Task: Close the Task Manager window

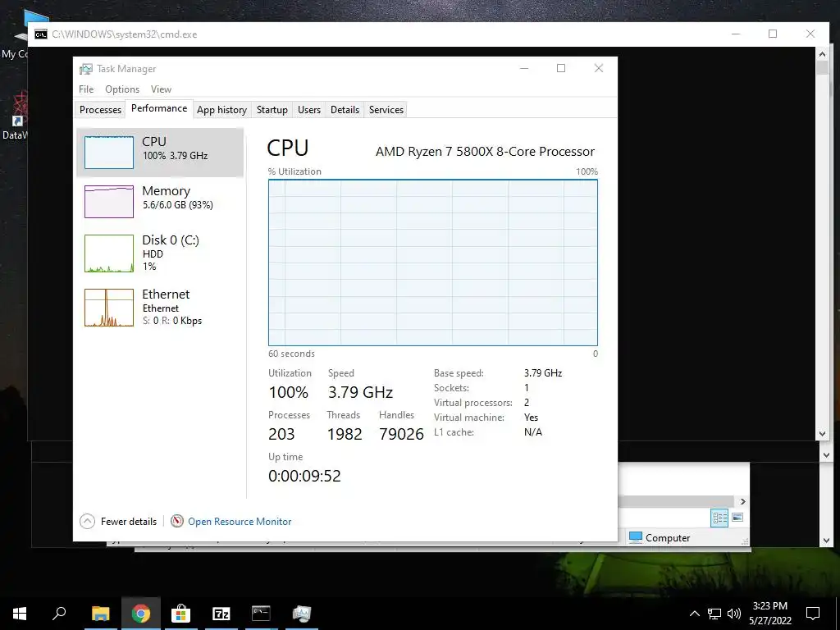Action: coord(599,68)
